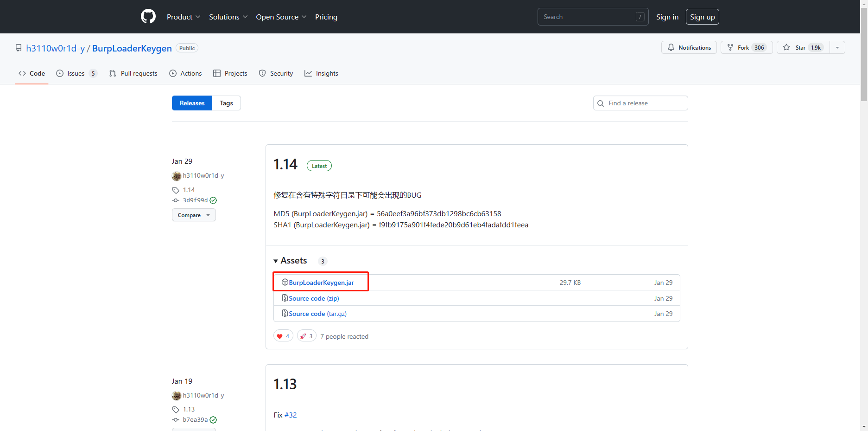
Task: Click the Find a release field
Action: click(x=640, y=103)
